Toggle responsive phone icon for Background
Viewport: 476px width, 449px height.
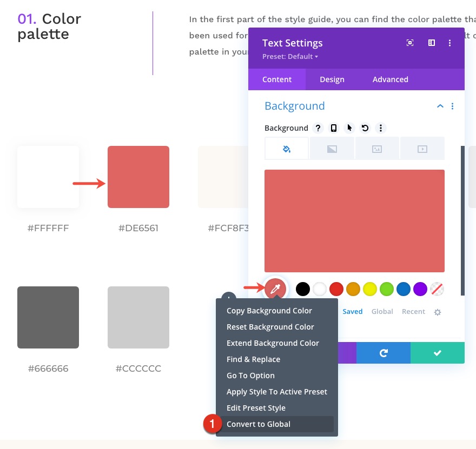[334, 128]
